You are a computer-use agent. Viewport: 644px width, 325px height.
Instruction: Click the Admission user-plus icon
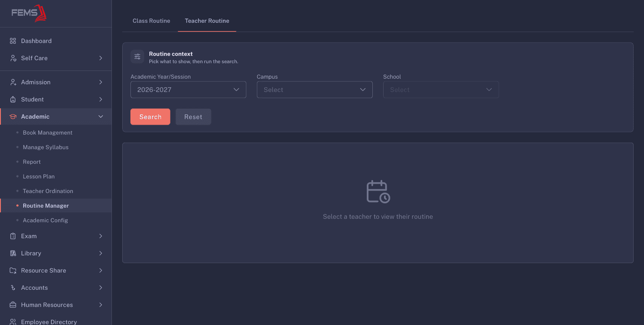pos(13,82)
